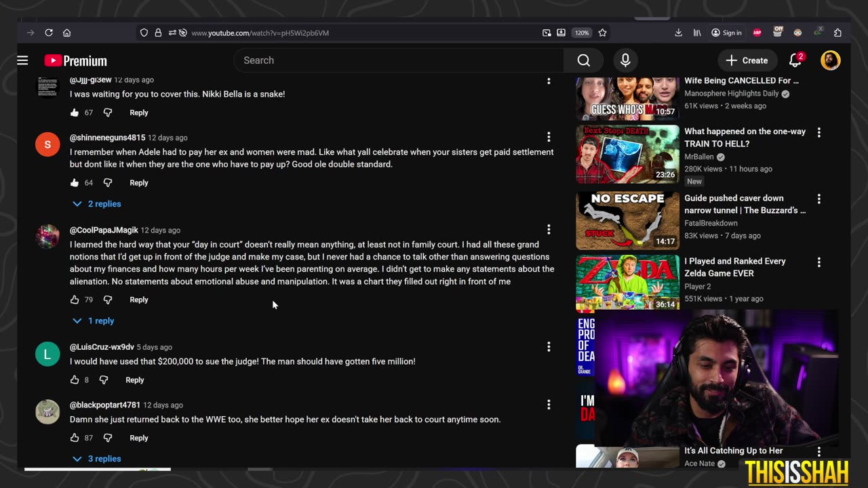The width and height of the screenshot is (868, 488).
Task: Like @blackpoptart4781's comment
Action: click(x=75, y=438)
